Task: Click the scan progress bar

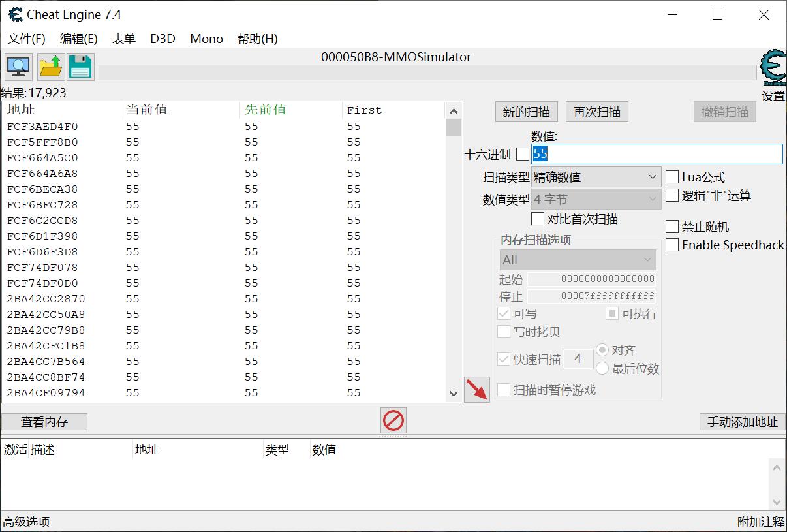Action: pyautogui.click(x=427, y=72)
